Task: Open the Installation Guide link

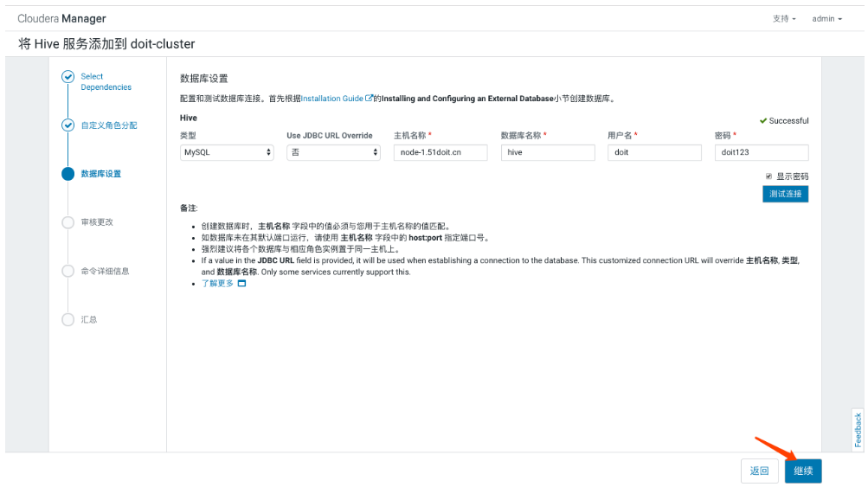Action: [x=332, y=99]
